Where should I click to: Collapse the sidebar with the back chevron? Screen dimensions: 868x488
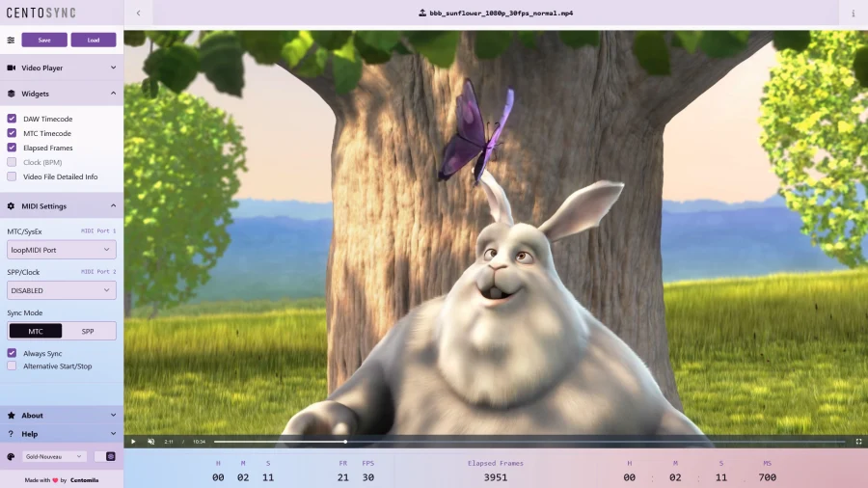pos(138,13)
